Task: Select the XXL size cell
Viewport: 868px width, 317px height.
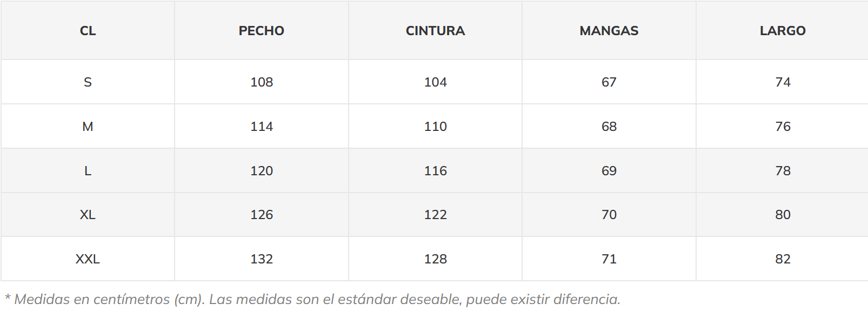Action: coord(88,259)
